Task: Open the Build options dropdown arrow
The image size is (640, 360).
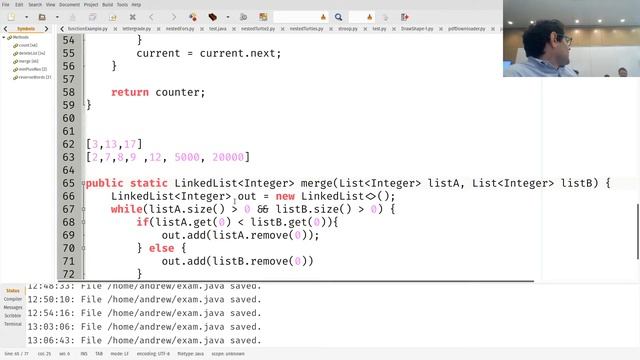Action: [x=228, y=17]
